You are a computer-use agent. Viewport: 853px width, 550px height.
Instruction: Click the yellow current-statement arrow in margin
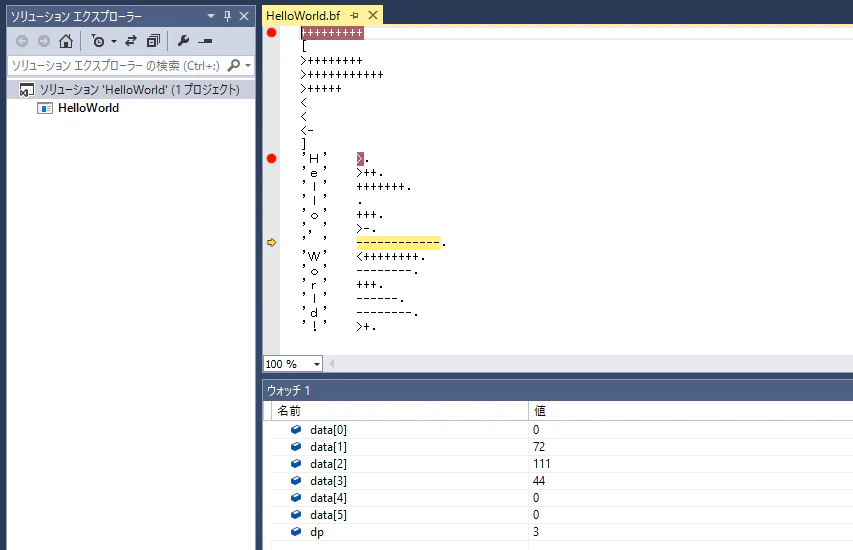[271, 243]
